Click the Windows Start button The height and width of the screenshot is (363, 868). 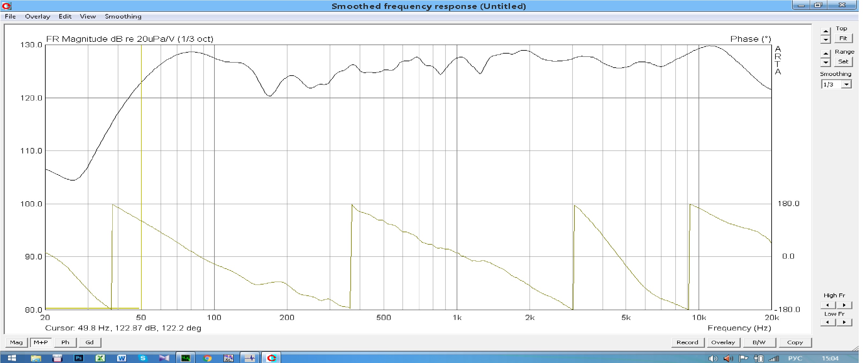12,358
